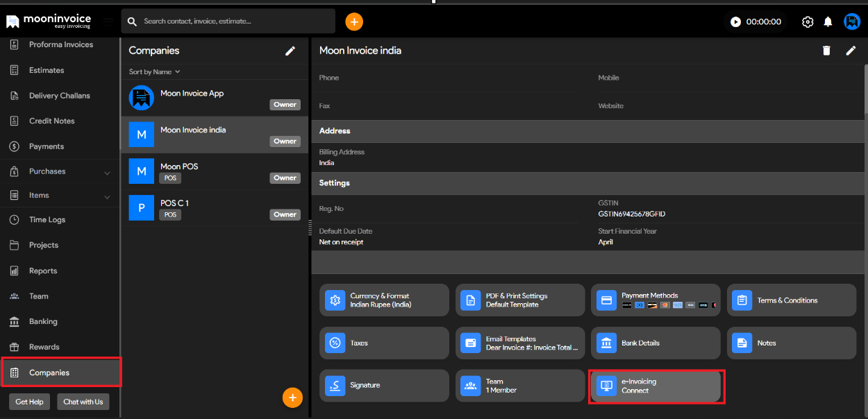Click the Phone field label

click(x=329, y=78)
